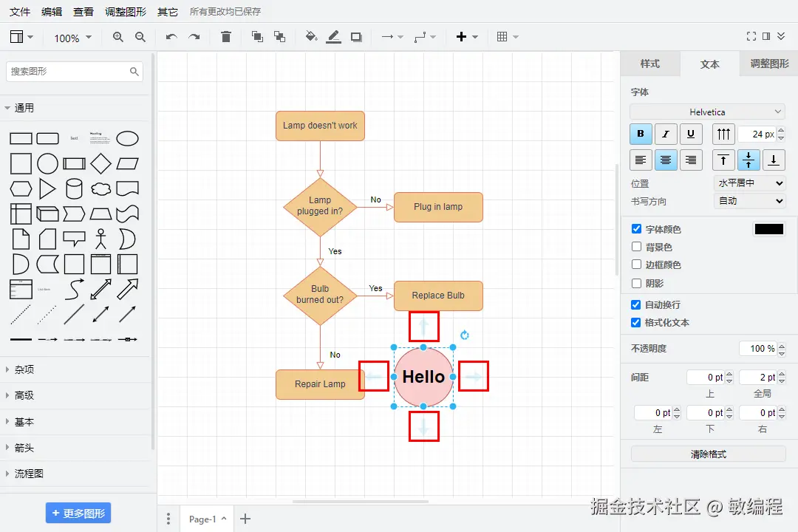Screen dimensions: 798x532
Task: Send shape to back icon
Action: point(279,37)
